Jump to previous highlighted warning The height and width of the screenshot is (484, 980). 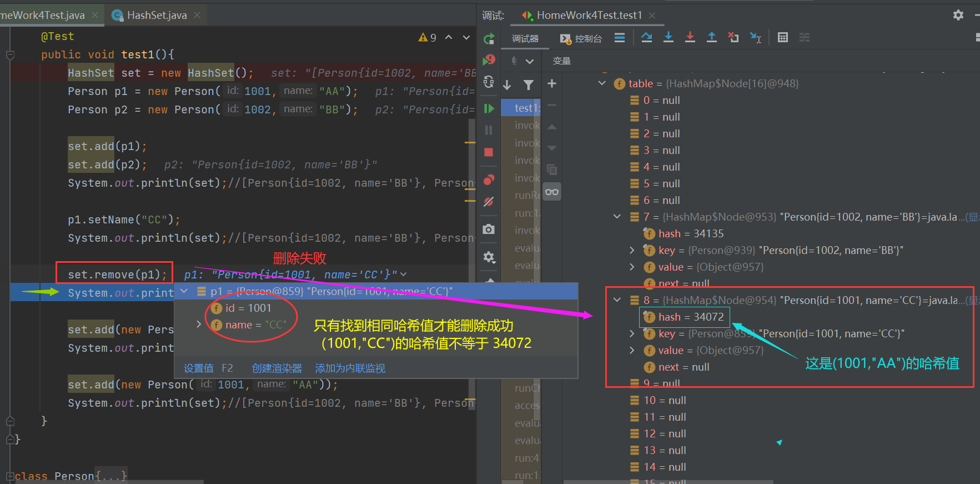click(x=449, y=37)
